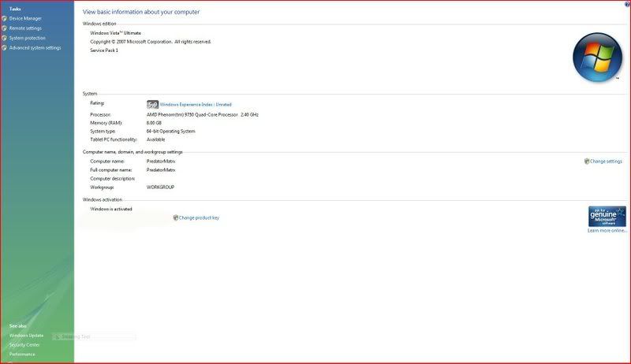
Task: Click the genuine Microsoft software badge
Action: (607, 217)
